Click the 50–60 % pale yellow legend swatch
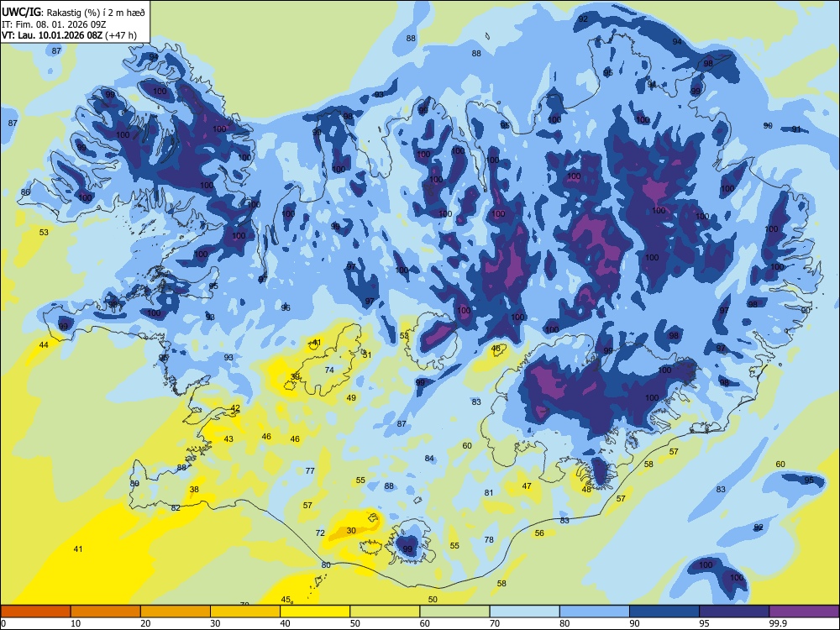Viewport: 840px width, 630px height. [x=386, y=612]
